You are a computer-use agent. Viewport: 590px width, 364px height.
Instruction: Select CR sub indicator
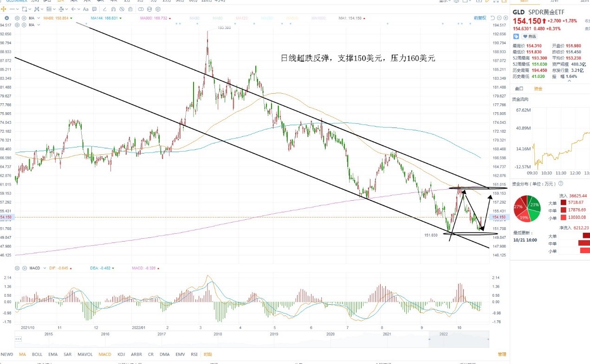(x=151, y=354)
